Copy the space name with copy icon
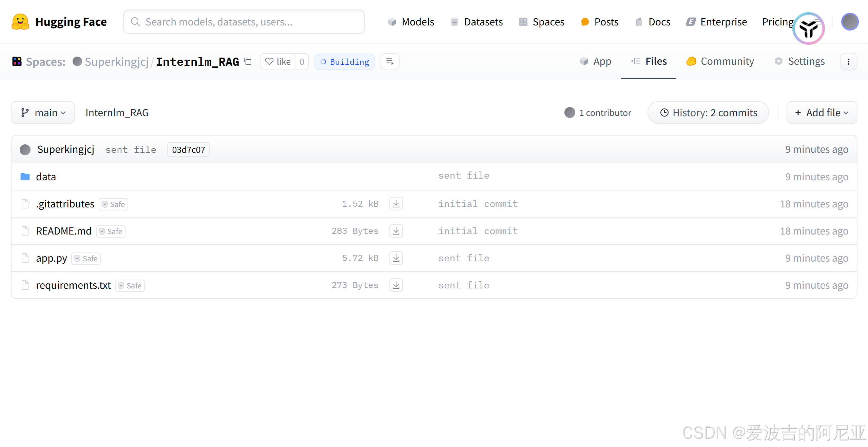868x447 pixels. tap(248, 61)
